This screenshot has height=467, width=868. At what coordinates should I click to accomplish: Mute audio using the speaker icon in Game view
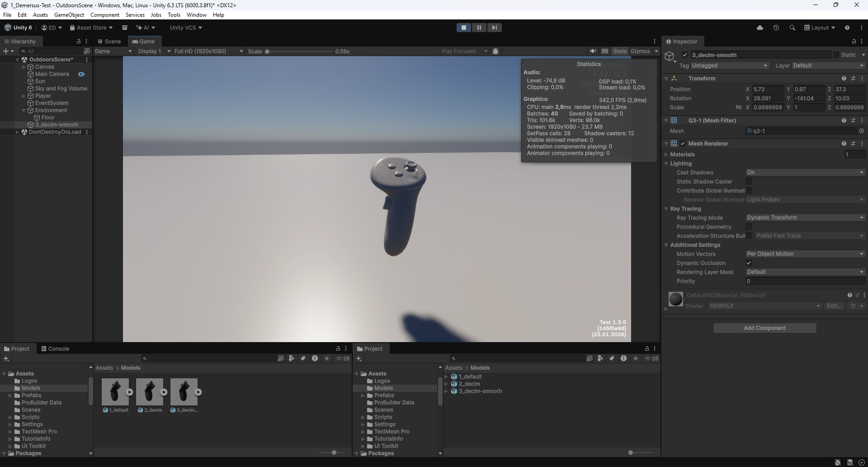[x=593, y=51]
